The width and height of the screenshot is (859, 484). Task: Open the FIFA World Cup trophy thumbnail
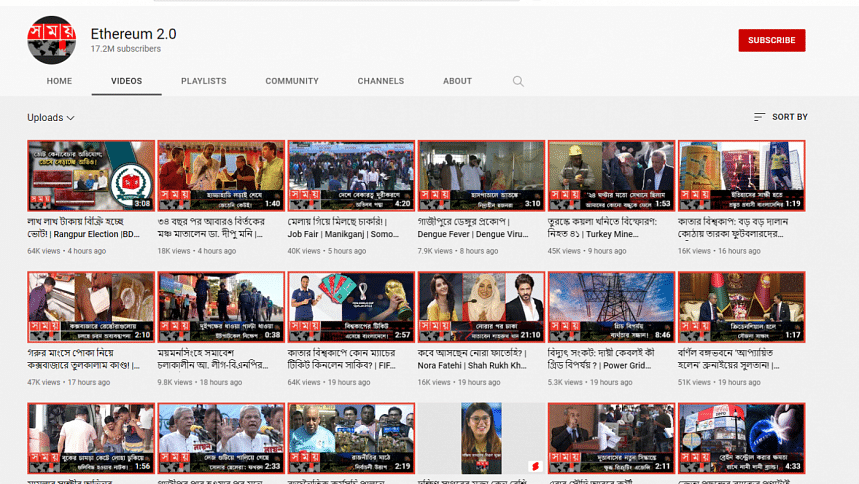[351, 307]
